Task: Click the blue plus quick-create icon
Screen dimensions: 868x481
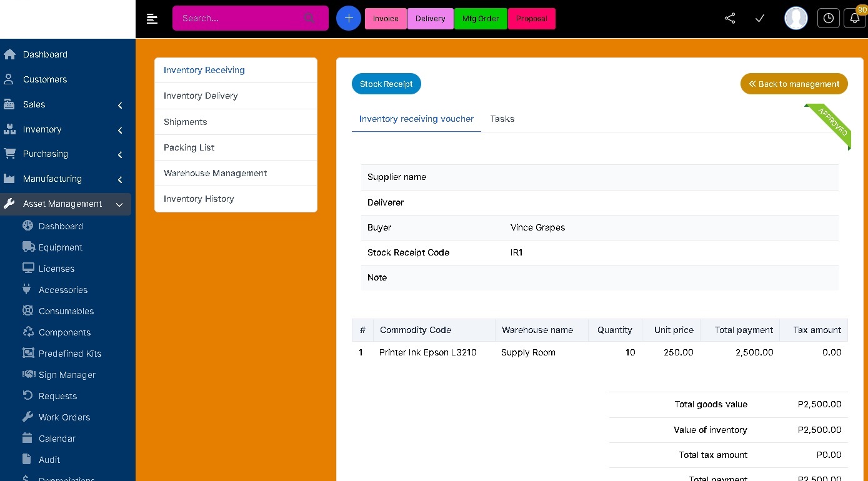Action: (x=349, y=19)
